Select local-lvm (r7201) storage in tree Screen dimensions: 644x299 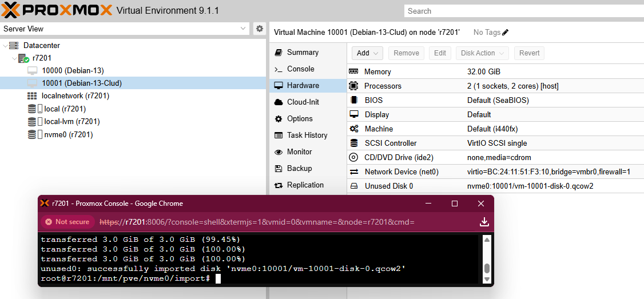[71, 121]
